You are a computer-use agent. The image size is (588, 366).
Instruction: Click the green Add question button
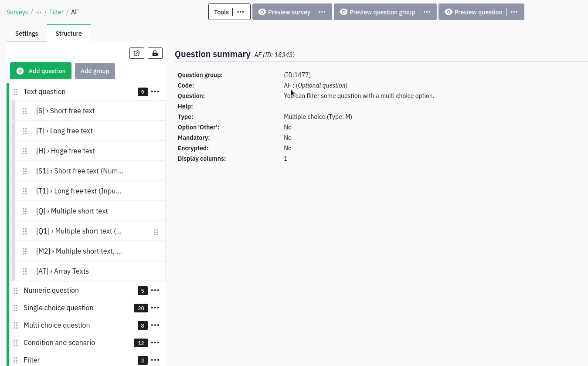[41, 71]
